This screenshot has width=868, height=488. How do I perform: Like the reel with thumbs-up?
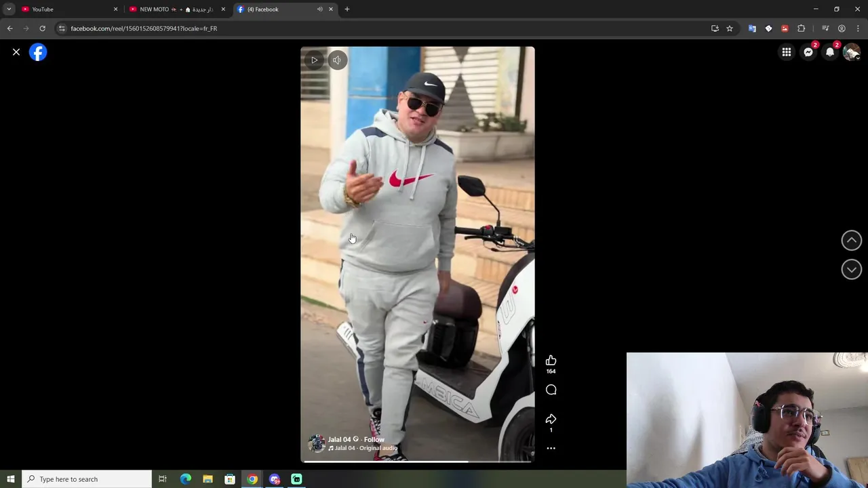551,361
